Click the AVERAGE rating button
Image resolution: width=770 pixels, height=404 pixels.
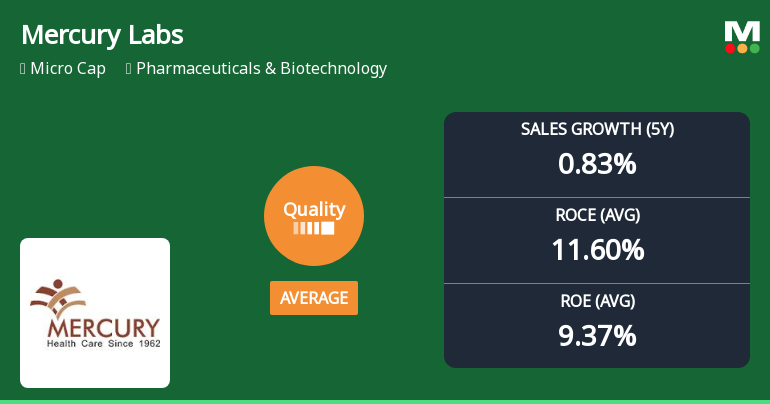coord(314,298)
